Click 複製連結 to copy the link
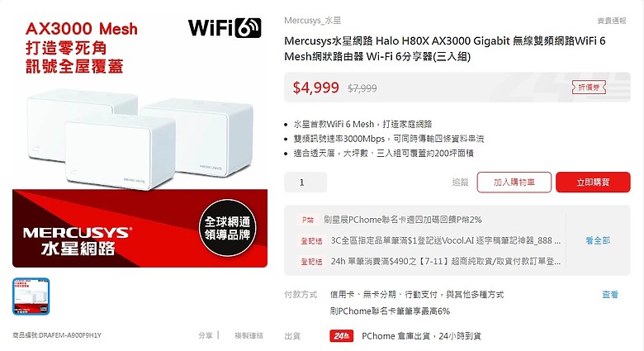The width and height of the screenshot is (644, 351). pos(249,335)
